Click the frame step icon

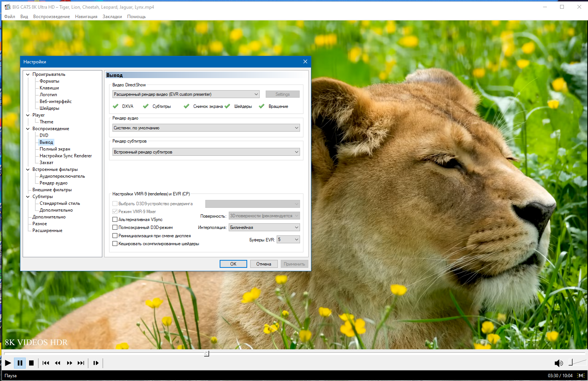click(x=96, y=363)
